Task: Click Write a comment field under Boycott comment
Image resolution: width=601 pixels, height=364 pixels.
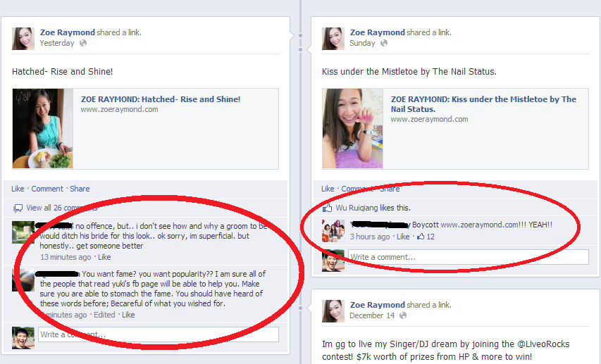Action: coord(468,257)
